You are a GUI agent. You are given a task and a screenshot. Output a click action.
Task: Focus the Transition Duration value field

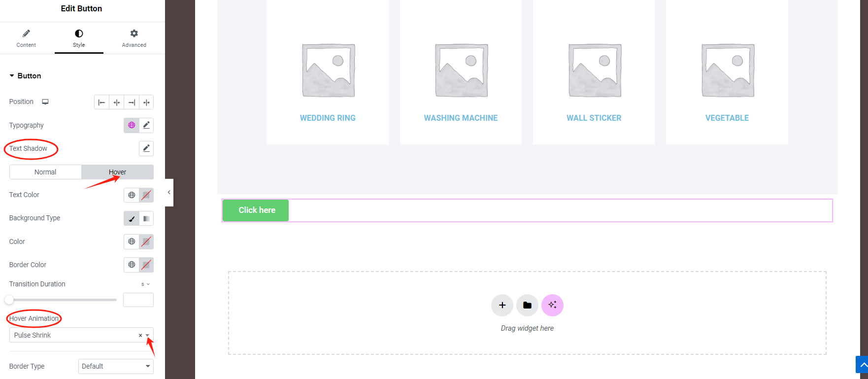click(x=138, y=300)
